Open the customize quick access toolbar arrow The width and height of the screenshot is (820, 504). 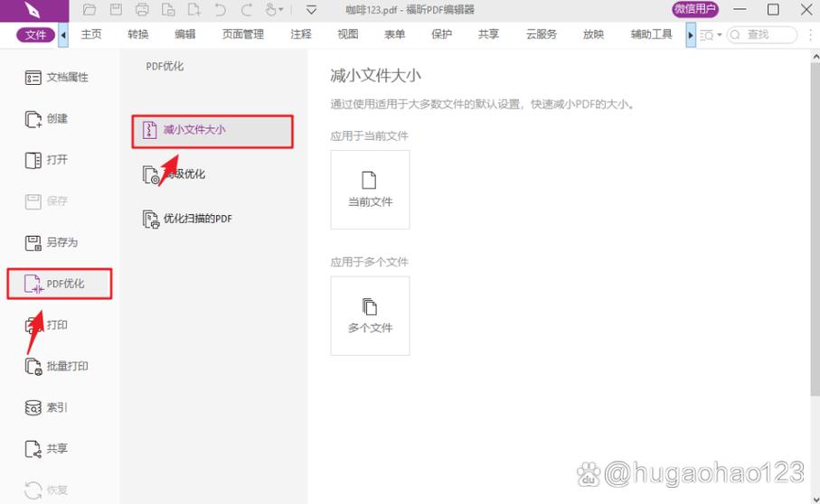(x=311, y=9)
